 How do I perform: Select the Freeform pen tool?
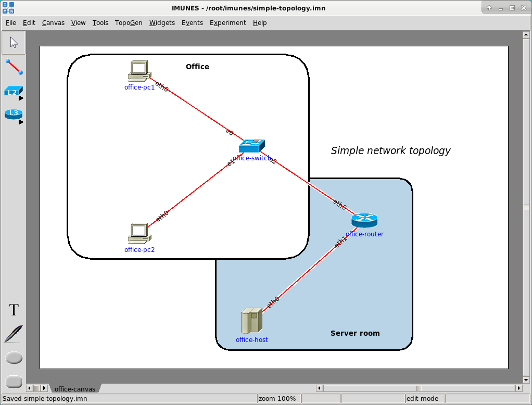[x=14, y=334]
